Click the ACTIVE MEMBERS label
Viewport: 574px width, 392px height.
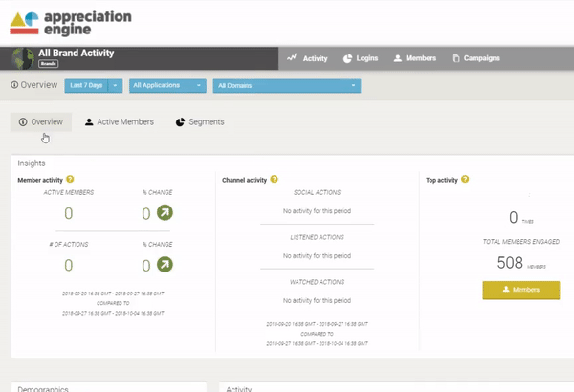pos(69,192)
